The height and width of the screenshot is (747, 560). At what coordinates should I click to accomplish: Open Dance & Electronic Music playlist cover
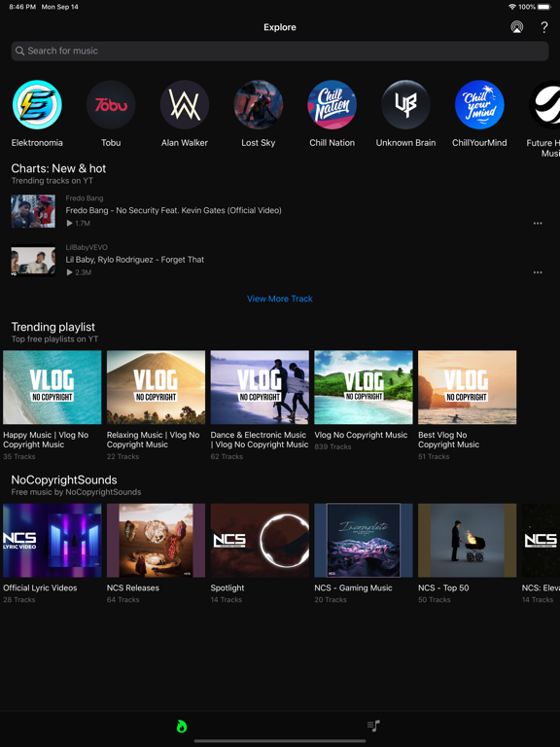[x=260, y=387]
